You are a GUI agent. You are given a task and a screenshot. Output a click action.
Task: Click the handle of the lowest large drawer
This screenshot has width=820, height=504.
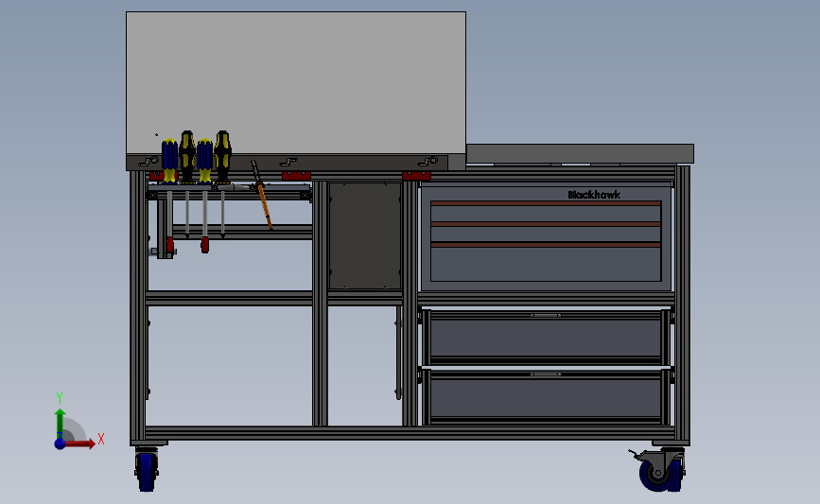coord(546,374)
